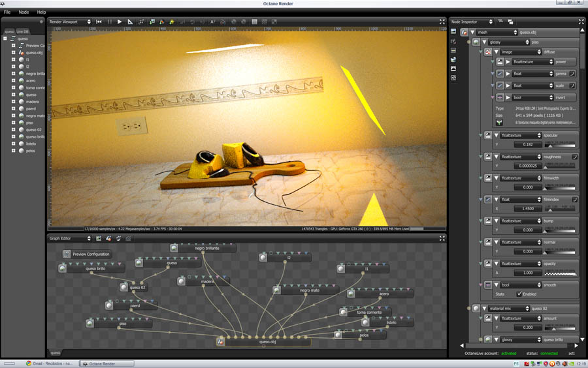Select the queso.obj mesh node in the graph
The image size is (588, 368).
263,342
